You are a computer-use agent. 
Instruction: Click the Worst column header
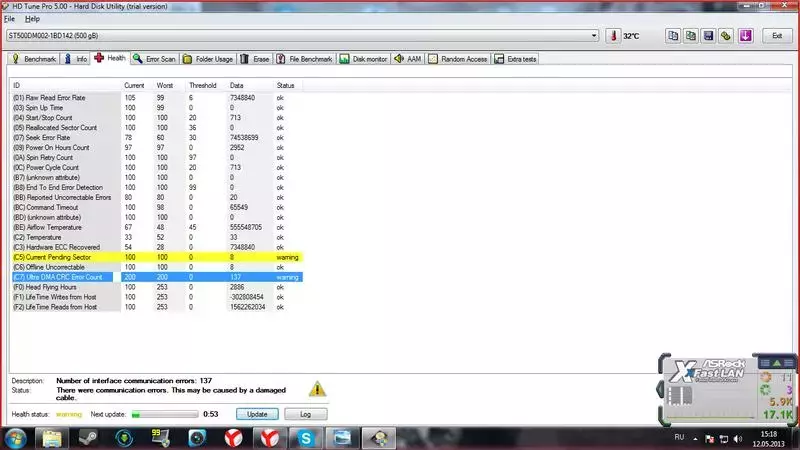pyautogui.click(x=169, y=85)
